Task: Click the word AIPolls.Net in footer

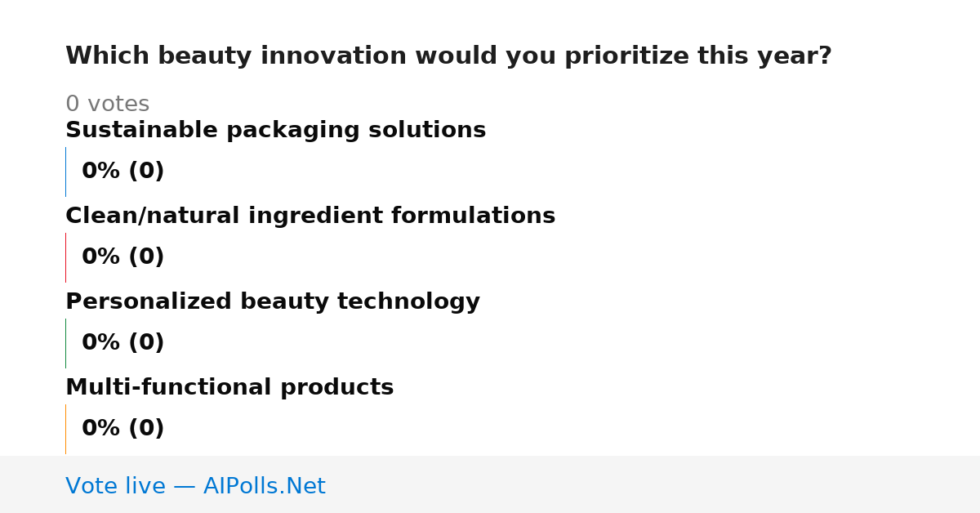Action: (x=265, y=486)
